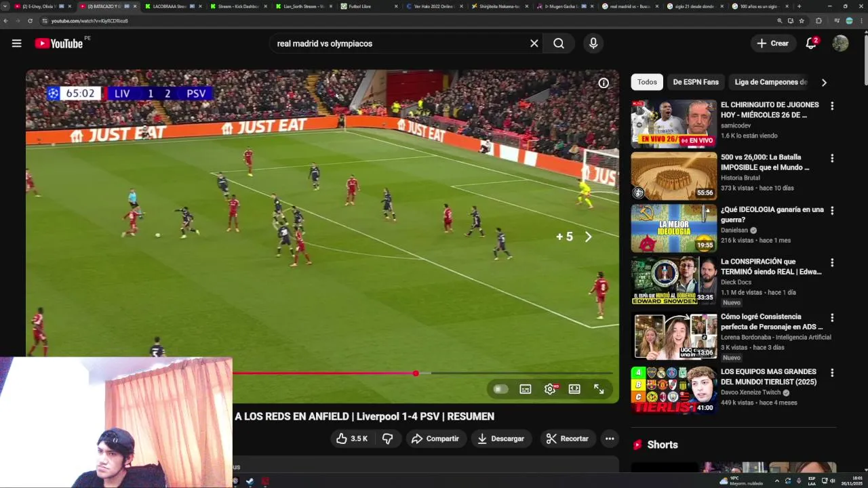This screenshot has height=488, width=868.
Task: Show more filter chips with right arrow
Action: [824, 83]
